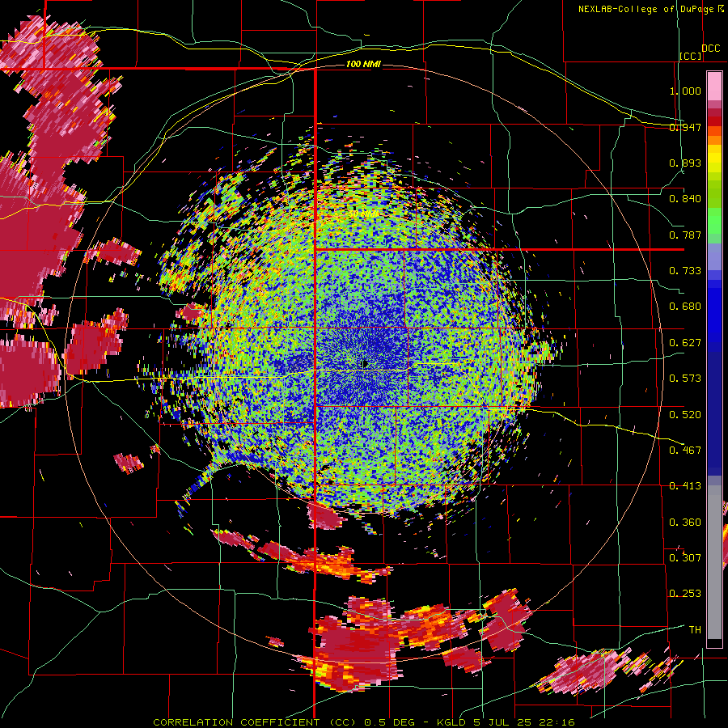Select the 0.307 scale value
This screenshot has width=728, height=728.
[685, 557]
